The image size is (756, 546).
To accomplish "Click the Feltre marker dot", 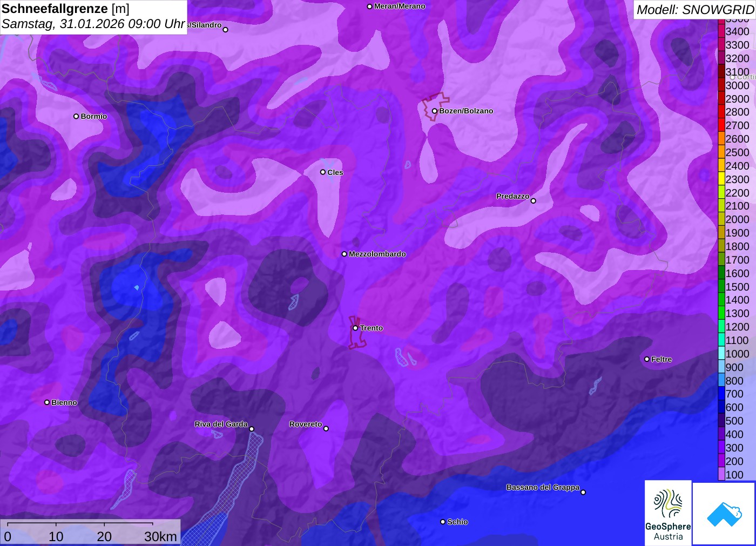I will pyautogui.click(x=647, y=359).
